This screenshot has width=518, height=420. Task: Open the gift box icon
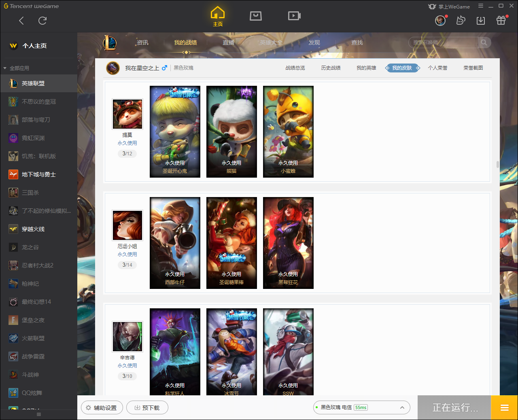tap(501, 20)
